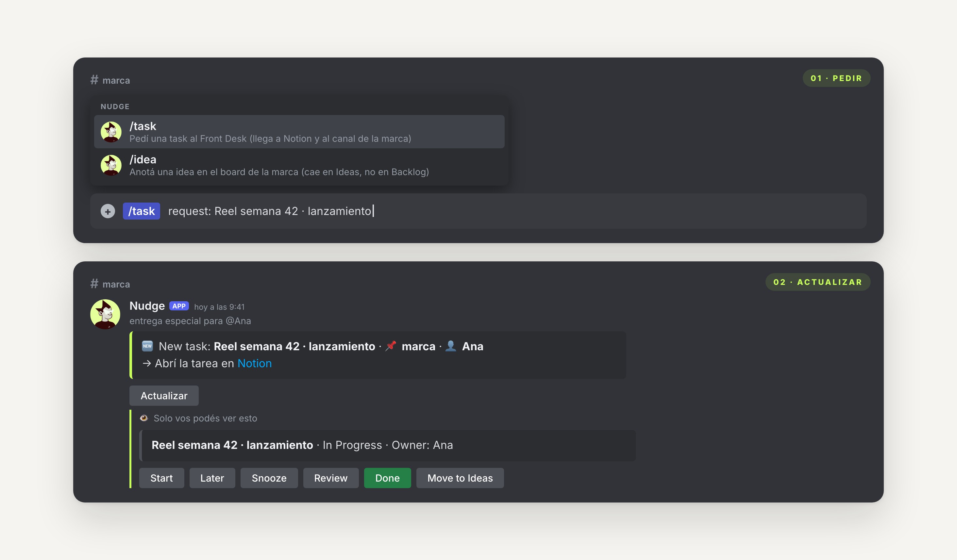Click the pushpin emoji before marca
Image resolution: width=957 pixels, height=560 pixels.
pyautogui.click(x=391, y=346)
